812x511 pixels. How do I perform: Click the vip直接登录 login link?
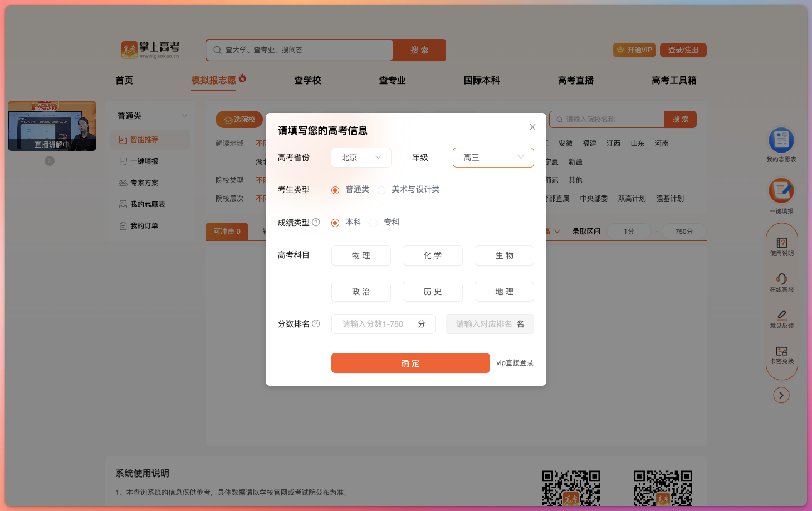pos(514,363)
